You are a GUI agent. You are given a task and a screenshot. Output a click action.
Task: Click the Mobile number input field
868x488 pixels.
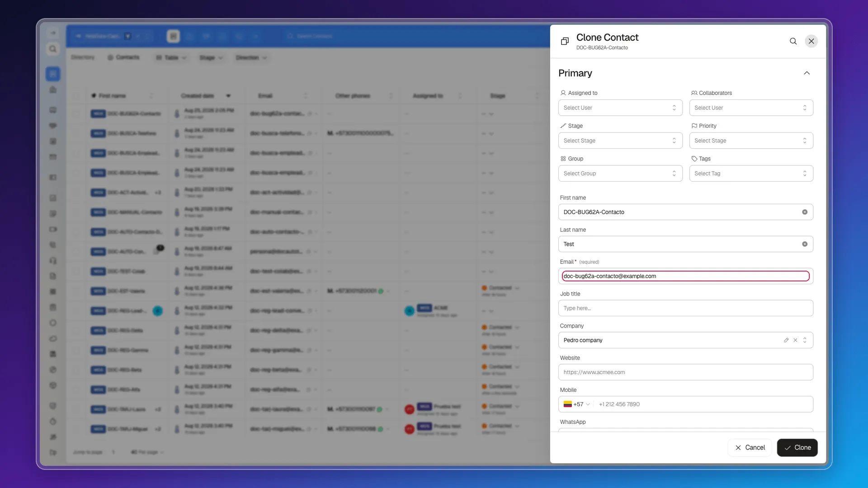[703, 404]
